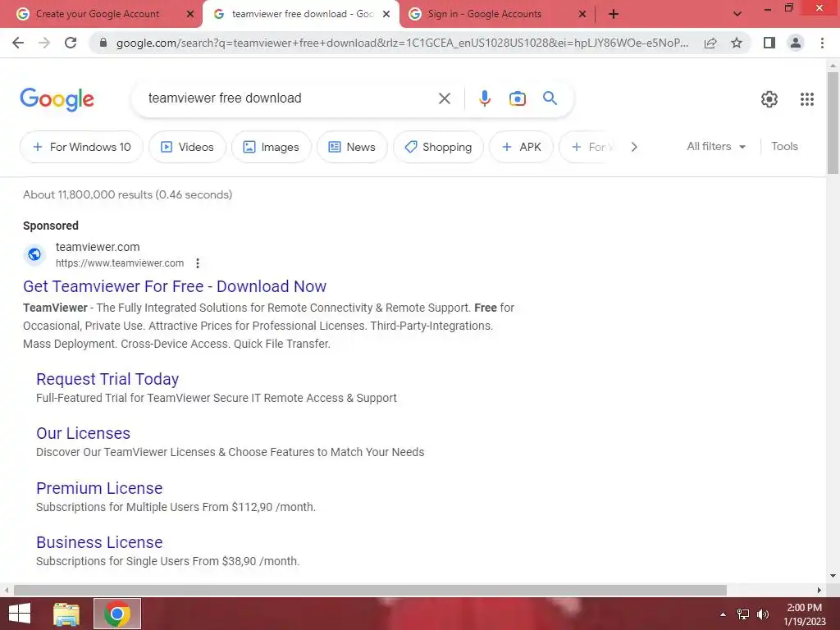The height and width of the screenshot is (630, 840).
Task: Click the browser forward arrow
Action: [44, 43]
